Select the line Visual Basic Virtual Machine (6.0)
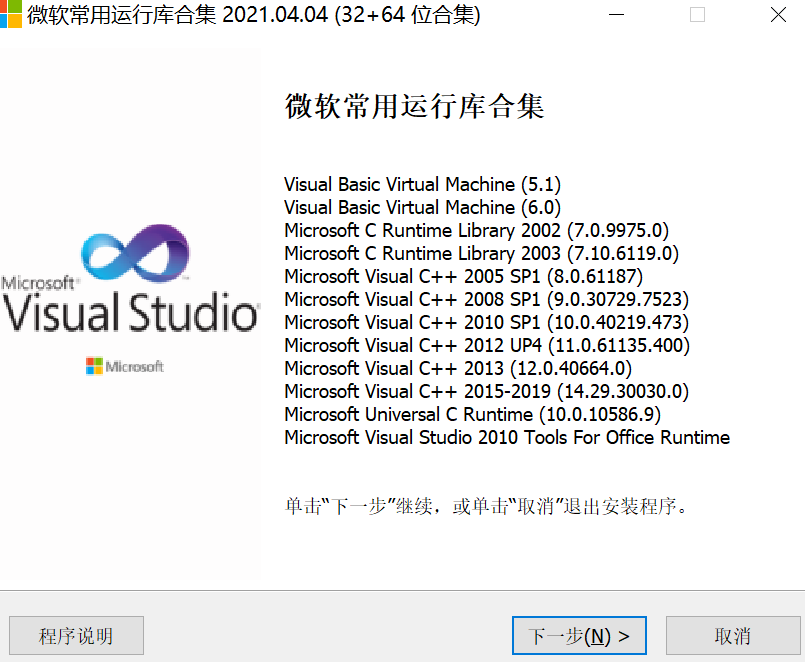Screen dimensions: 805x662 tap(423, 207)
